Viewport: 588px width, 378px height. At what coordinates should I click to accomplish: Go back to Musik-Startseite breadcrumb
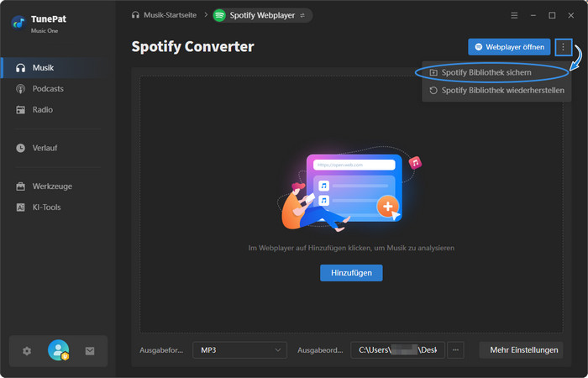click(165, 15)
